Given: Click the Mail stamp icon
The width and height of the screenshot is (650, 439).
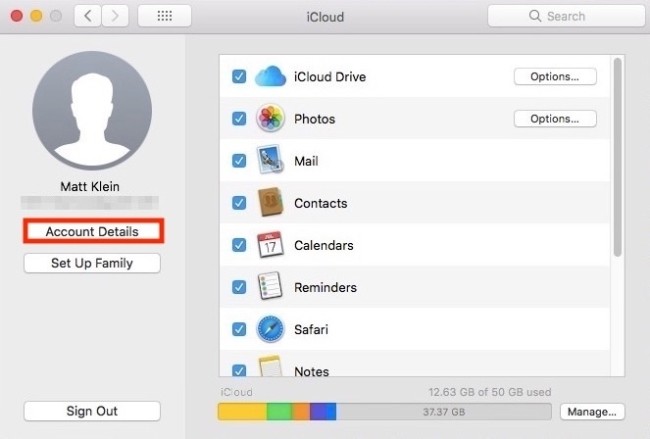Looking at the screenshot, I should click(x=270, y=160).
